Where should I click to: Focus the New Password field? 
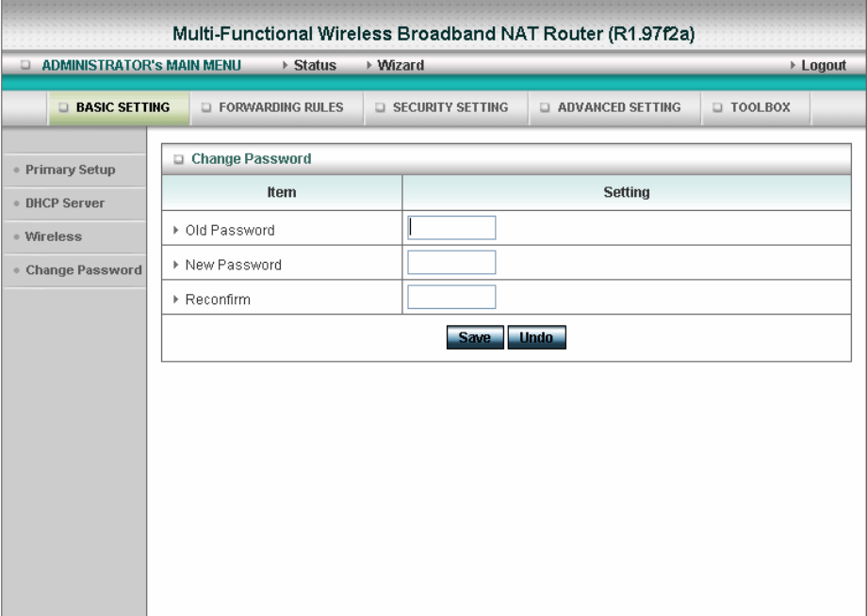tap(451, 263)
